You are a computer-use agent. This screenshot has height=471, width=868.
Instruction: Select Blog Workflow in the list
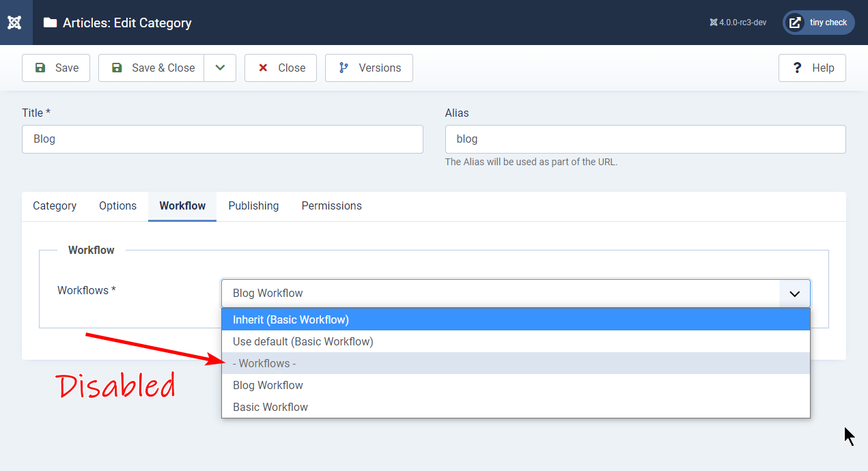tap(516, 385)
